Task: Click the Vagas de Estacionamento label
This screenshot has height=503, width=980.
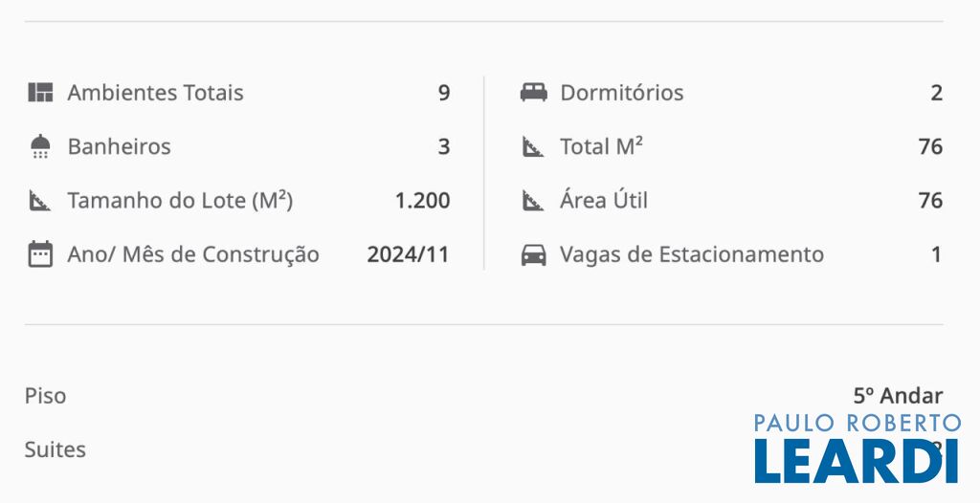Action: click(691, 254)
